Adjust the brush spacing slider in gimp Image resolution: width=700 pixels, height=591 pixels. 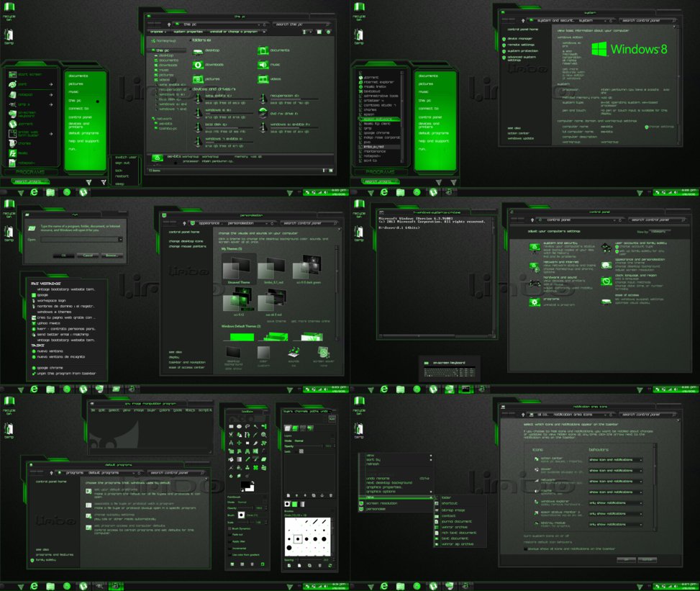click(x=309, y=560)
